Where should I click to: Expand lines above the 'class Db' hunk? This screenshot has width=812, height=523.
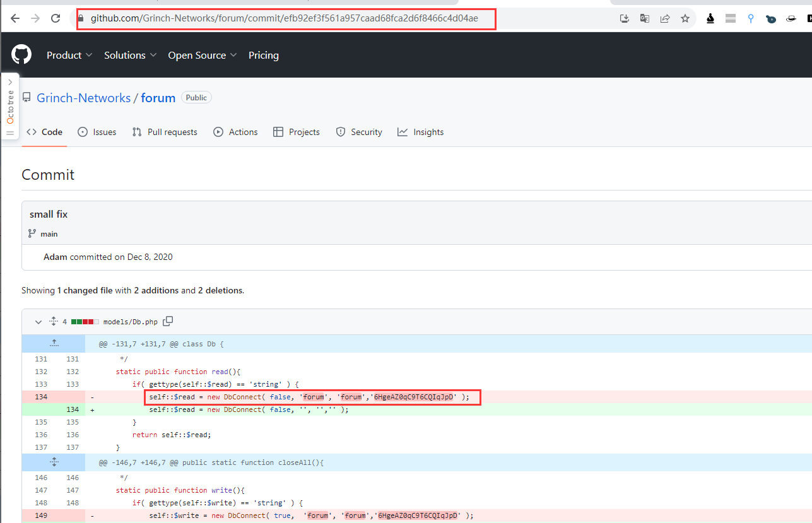[54, 343]
